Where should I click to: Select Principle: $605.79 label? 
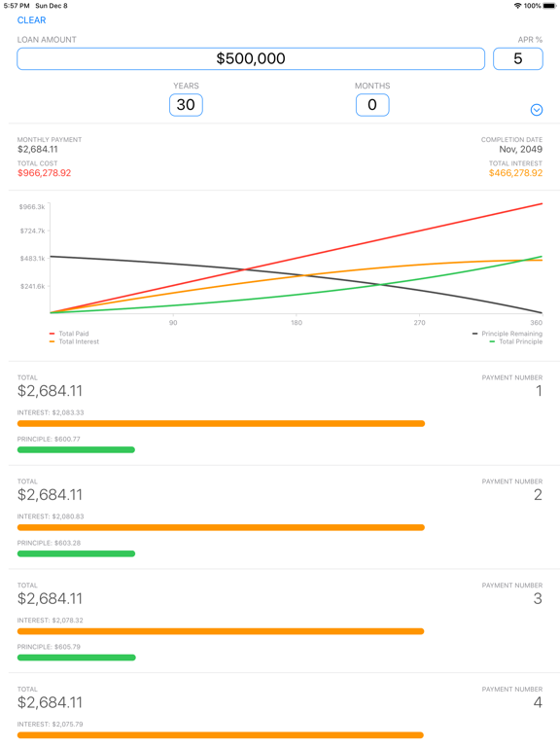pyautogui.click(x=49, y=647)
